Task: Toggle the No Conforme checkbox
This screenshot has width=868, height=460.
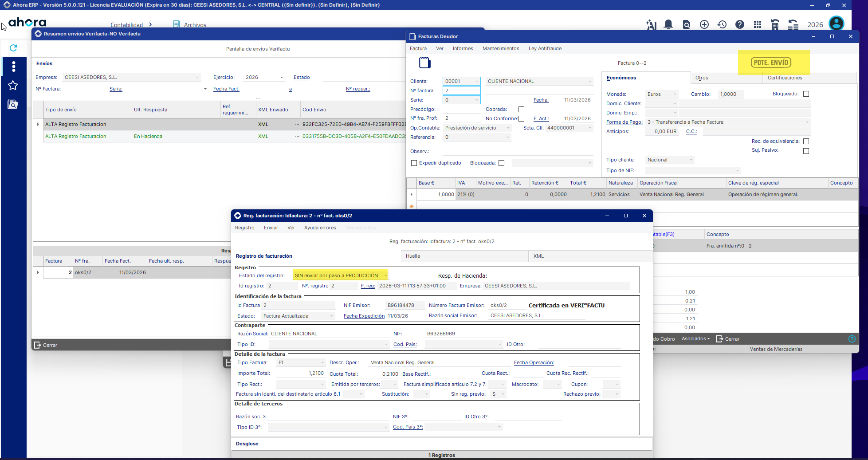Action: pyautogui.click(x=522, y=118)
